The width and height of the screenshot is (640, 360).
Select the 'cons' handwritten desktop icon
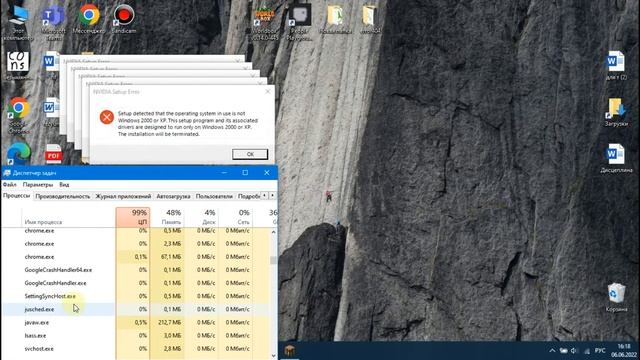(x=18, y=65)
